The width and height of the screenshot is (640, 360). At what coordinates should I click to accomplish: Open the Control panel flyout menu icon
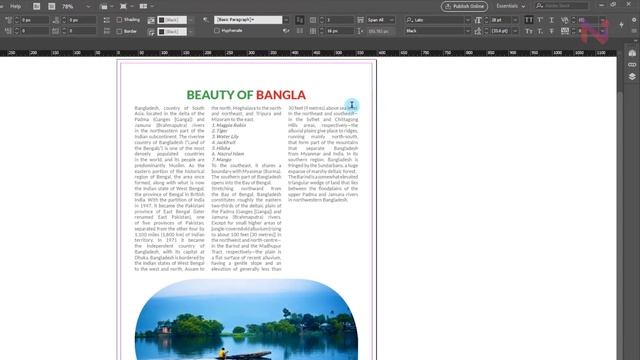634,31
